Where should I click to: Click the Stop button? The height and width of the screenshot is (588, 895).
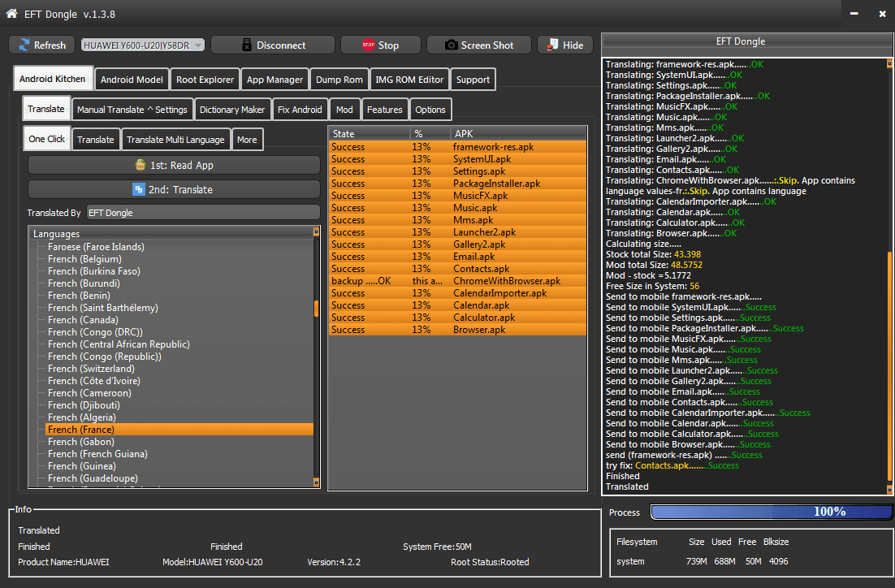381,45
